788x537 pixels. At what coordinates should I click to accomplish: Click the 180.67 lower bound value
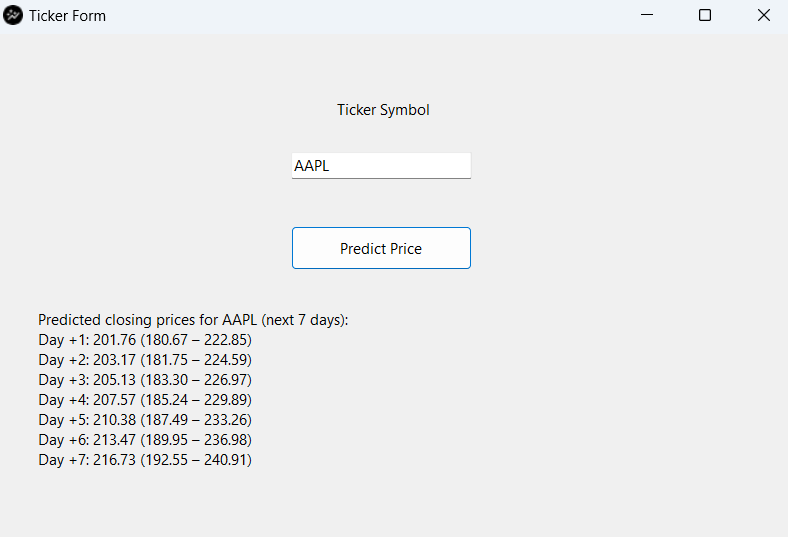(x=166, y=340)
